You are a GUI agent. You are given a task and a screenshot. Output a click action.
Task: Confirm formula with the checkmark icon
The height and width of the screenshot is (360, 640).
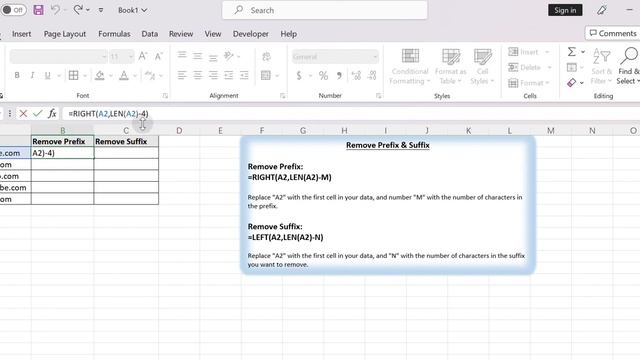click(38, 113)
